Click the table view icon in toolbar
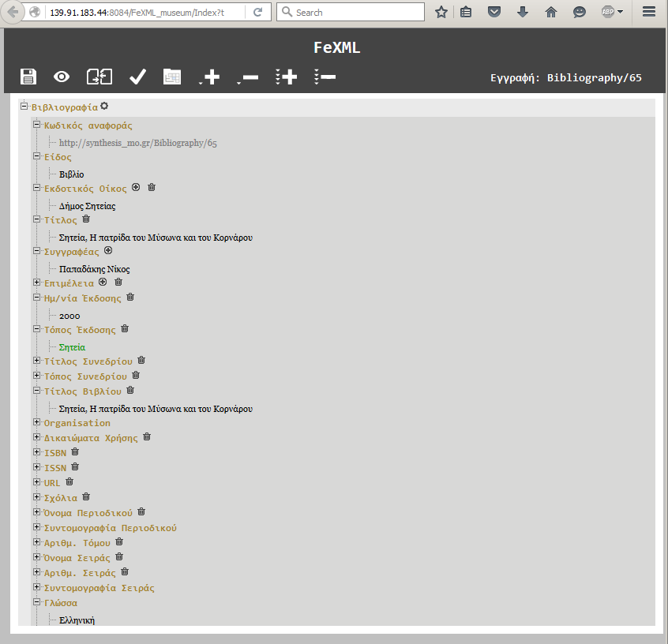The height and width of the screenshot is (644, 668). [x=172, y=77]
